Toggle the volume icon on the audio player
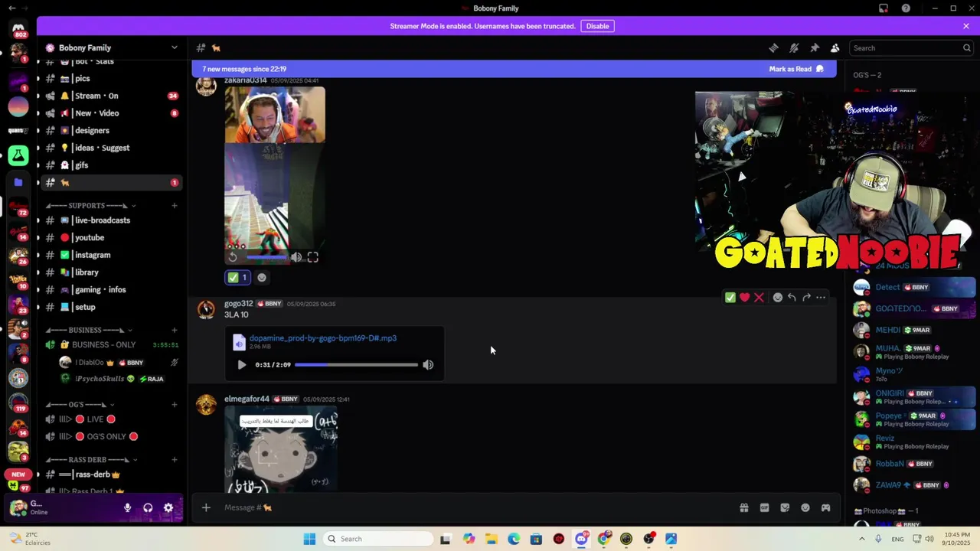 coord(428,365)
